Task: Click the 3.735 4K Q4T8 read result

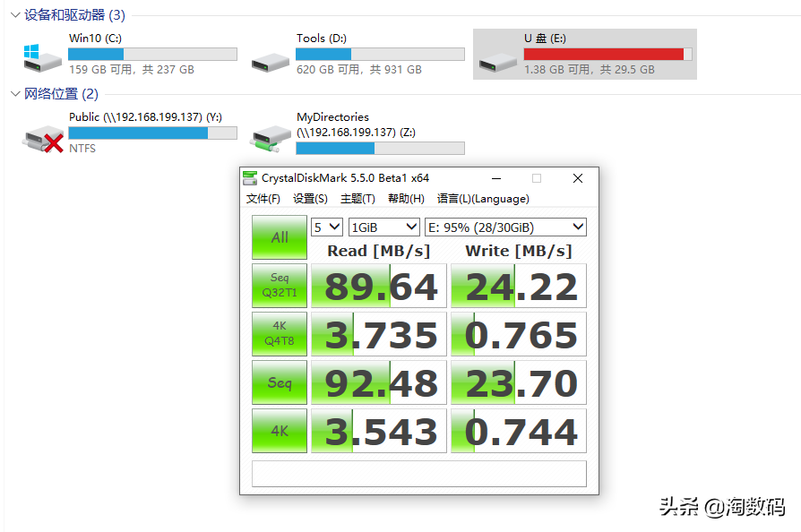Action: click(x=379, y=334)
